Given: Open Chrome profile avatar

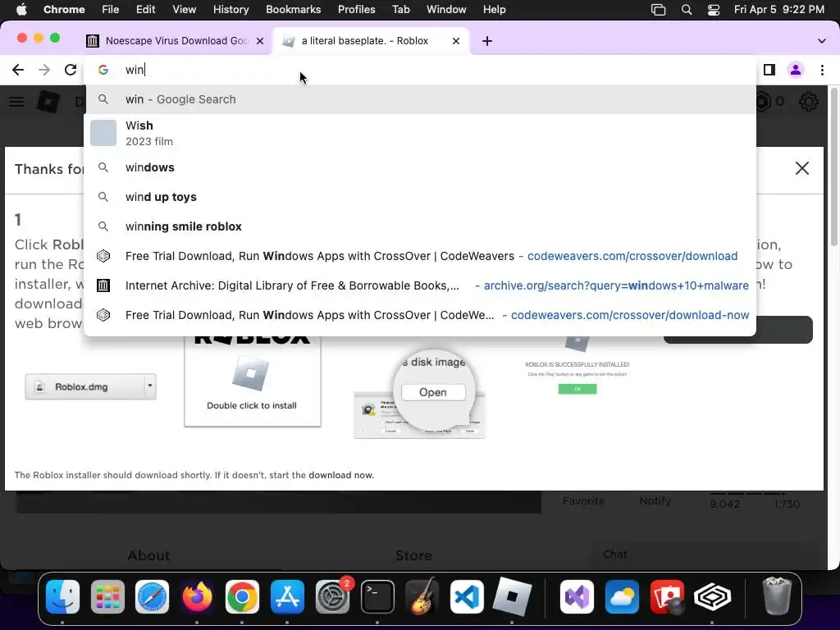Looking at the screenshot, I should (x=796, y=70).
